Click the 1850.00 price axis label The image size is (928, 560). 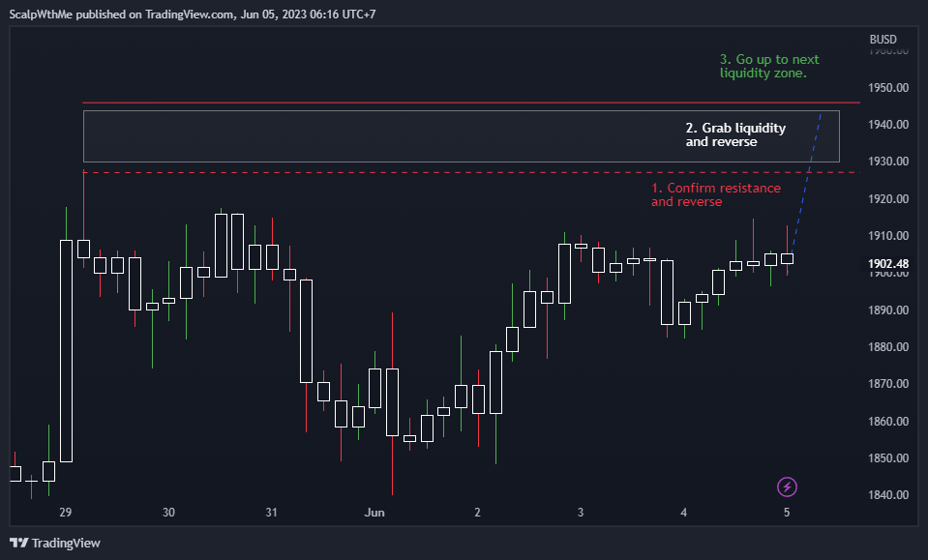pos(887,457)
